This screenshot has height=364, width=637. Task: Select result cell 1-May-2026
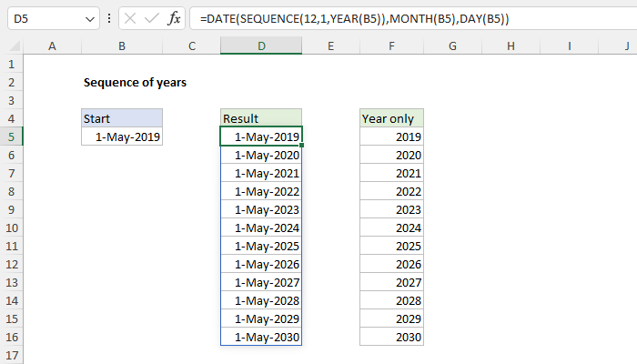(261, 264)
